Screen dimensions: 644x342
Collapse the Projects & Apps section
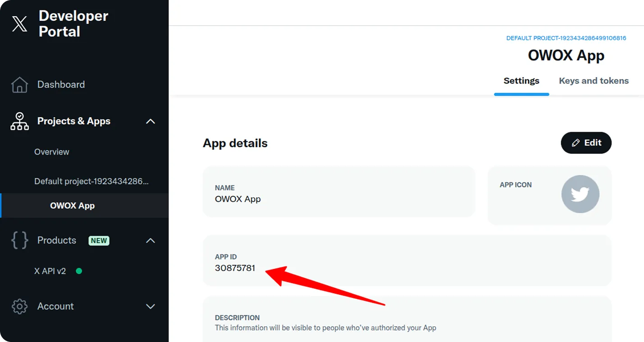(x=150, y=121)
